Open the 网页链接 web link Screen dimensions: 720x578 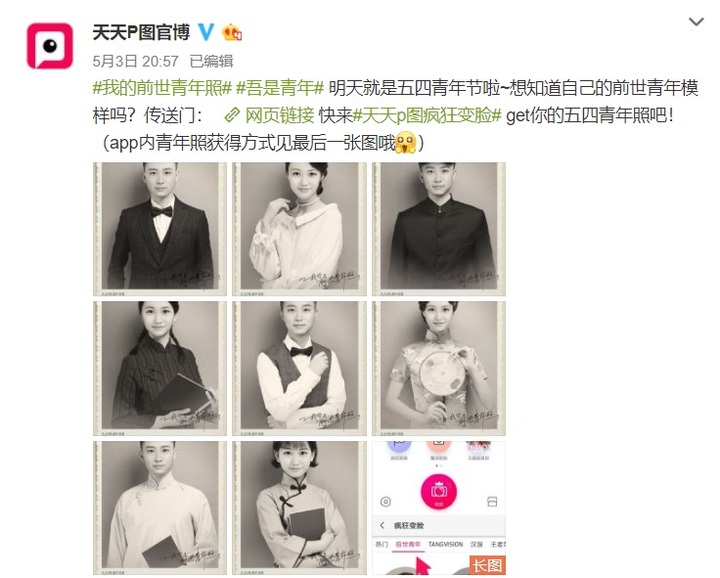[279, 116]
